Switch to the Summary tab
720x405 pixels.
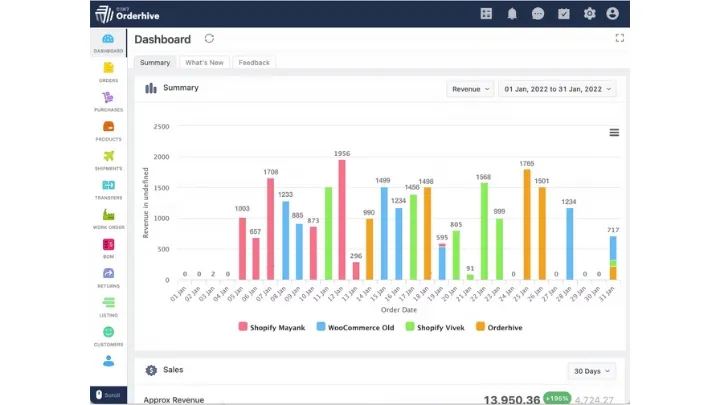coord(155,62)
